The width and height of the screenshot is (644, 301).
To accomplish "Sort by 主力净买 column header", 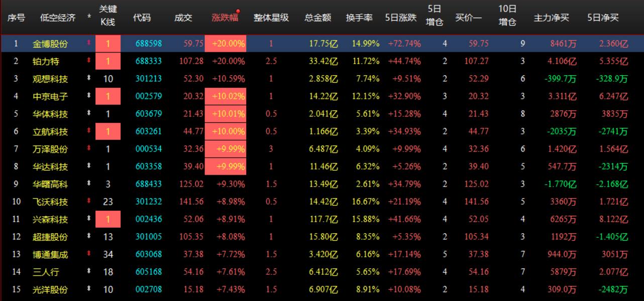I will tap(552, 18).
